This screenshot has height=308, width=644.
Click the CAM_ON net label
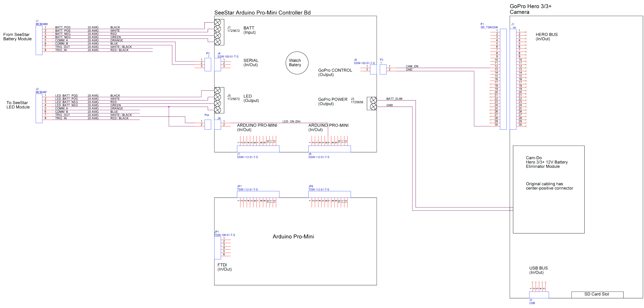coord(412,66)
